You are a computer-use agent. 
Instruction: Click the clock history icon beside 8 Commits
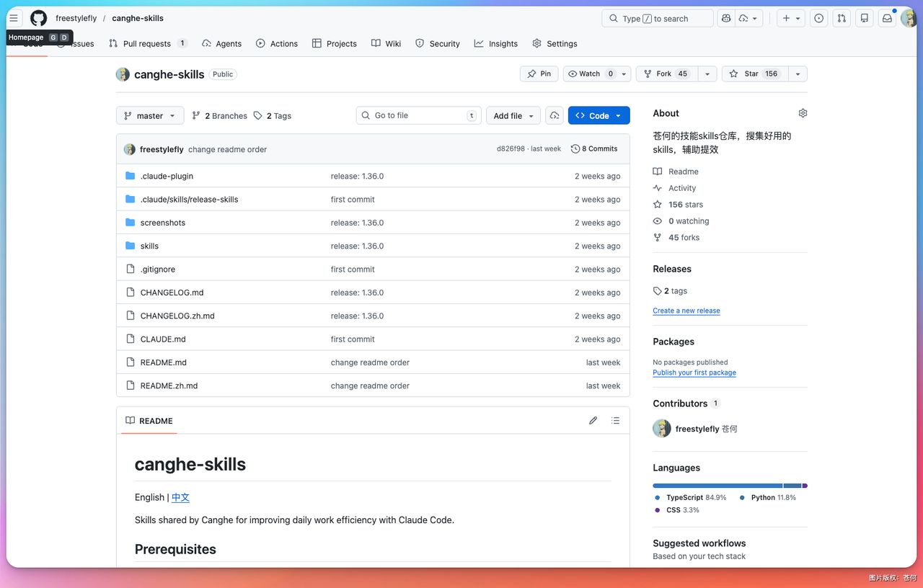click(x=575, y=149)
